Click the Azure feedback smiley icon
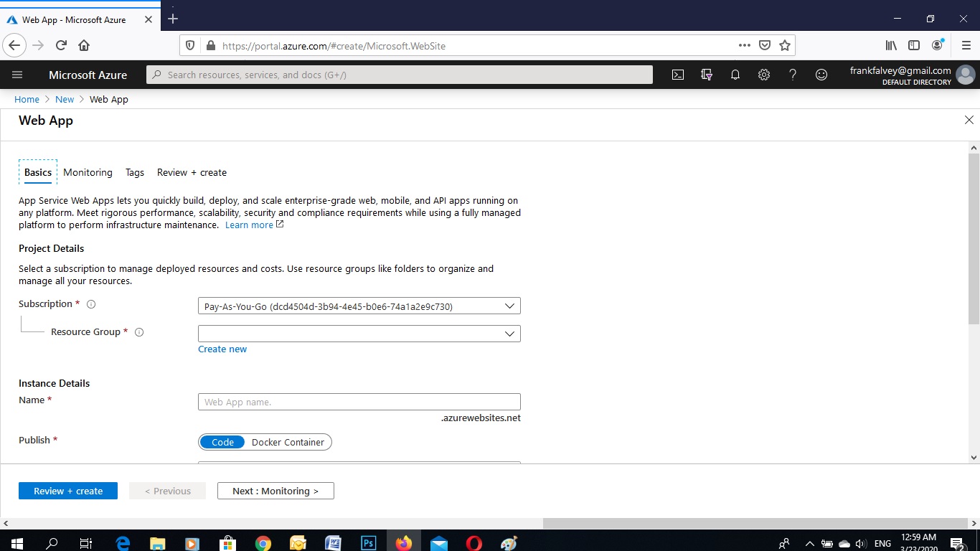Screen dimensions: 980x551 (x=821, y=75)
